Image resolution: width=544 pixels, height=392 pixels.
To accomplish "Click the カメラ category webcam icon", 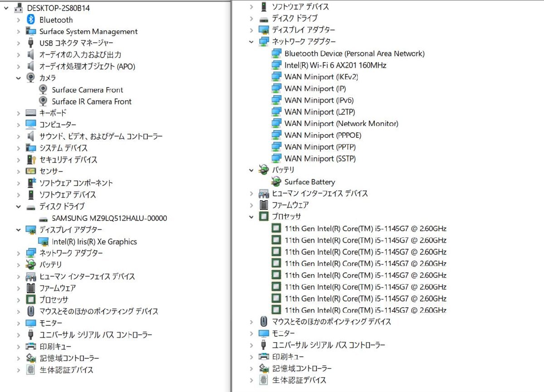I will 31,78.
